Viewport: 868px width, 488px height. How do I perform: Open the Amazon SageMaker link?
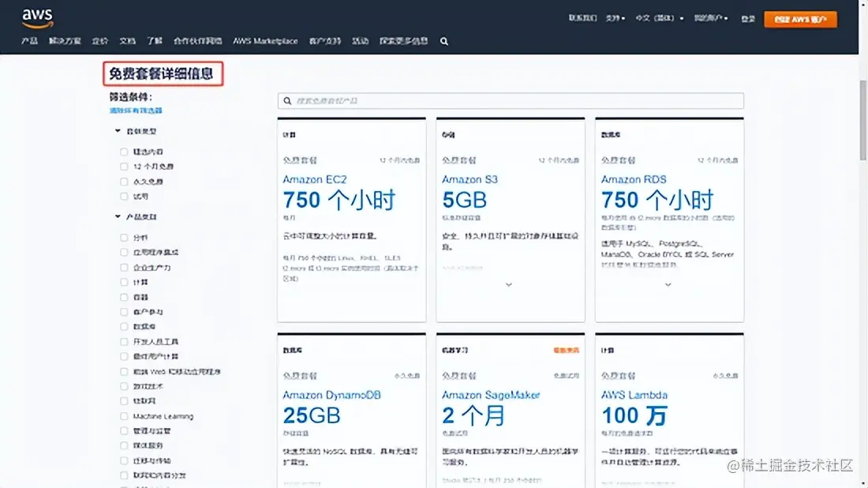[491, 395]
